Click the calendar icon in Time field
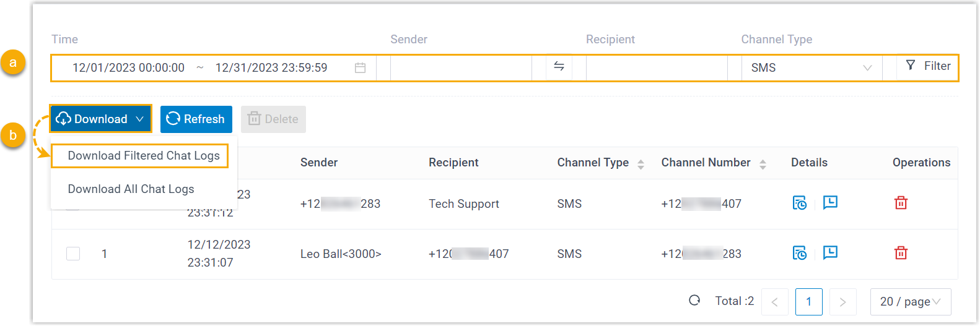Image resolution: width=980 pixels, height=326 pixels. click(x=360, y=68)
